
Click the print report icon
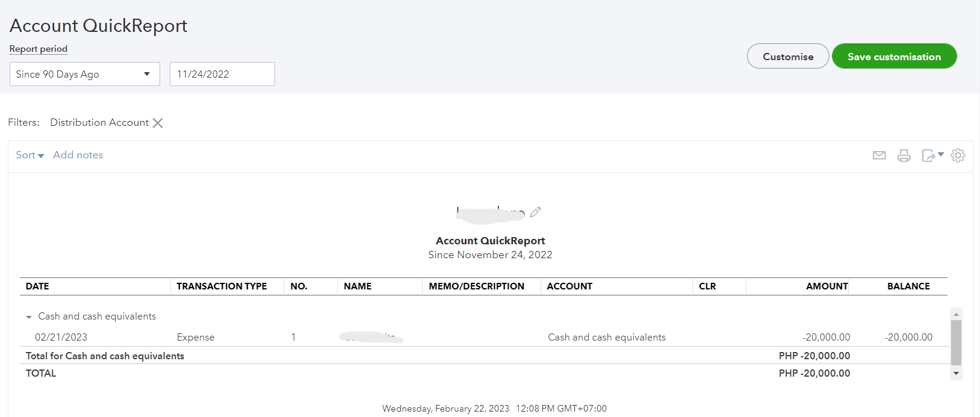click(904, 155)
